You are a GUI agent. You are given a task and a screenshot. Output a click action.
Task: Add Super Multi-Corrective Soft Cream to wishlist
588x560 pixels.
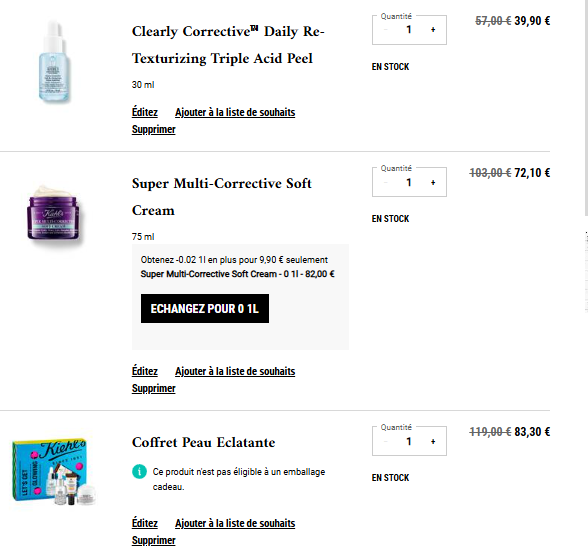click(x=235, y=371)
